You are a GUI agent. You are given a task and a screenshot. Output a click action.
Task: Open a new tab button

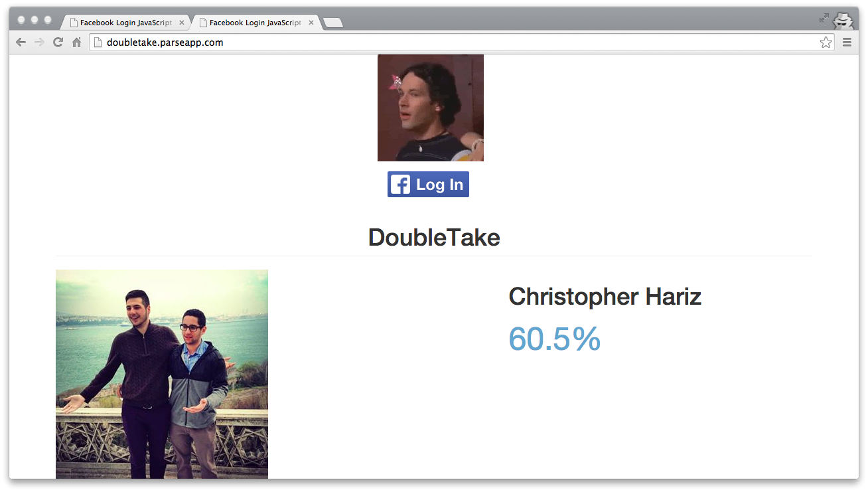pyautogui.click(x=332, y=23)
